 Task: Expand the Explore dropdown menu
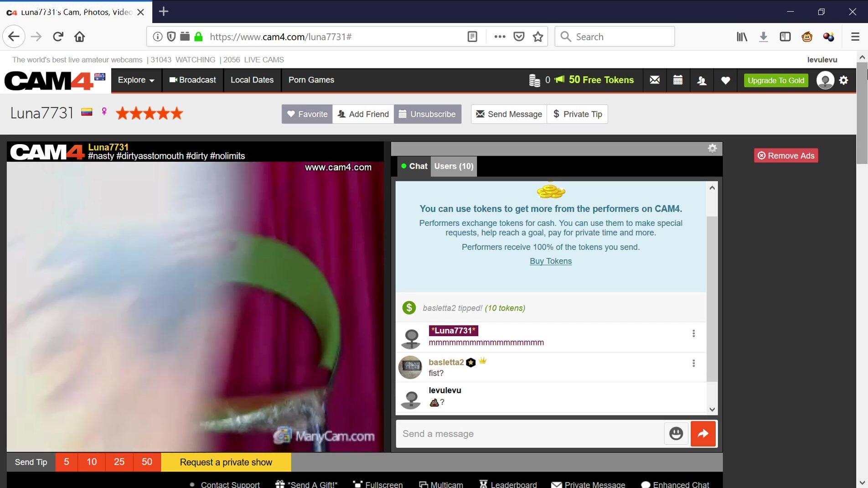pyautogui.click(x=136, y=80)
